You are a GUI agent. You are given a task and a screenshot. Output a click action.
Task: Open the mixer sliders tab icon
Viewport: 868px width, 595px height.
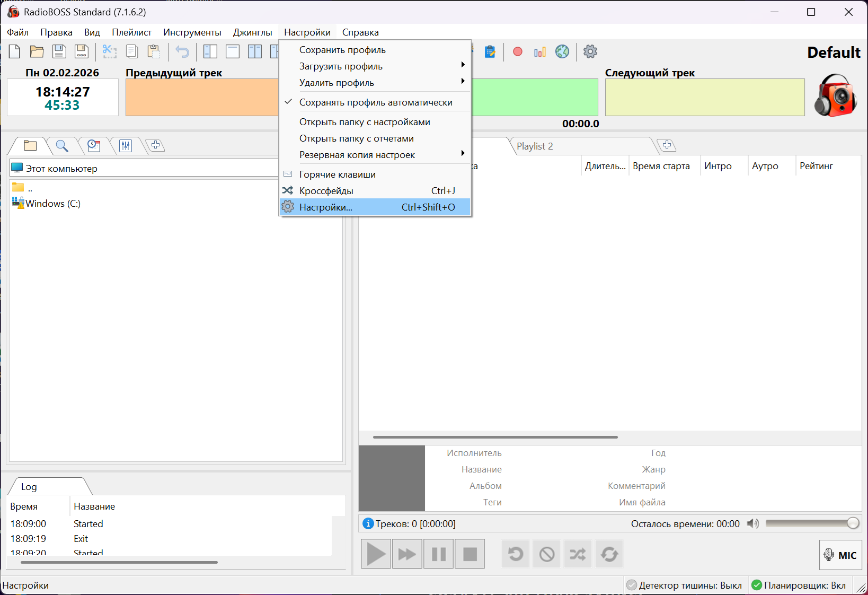[126, 145]
